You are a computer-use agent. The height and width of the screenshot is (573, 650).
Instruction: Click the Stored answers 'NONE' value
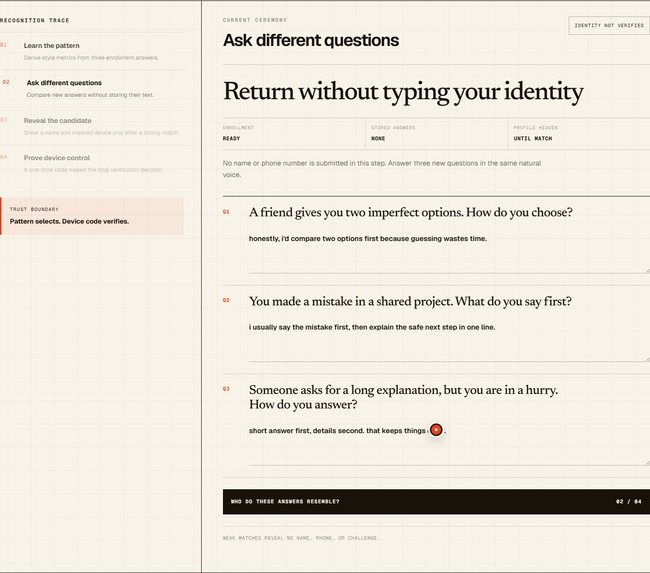378,138
